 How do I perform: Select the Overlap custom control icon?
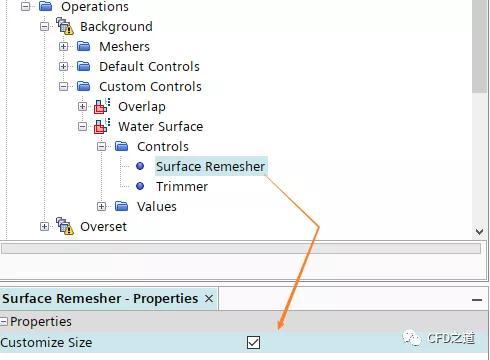coord(102,106)
